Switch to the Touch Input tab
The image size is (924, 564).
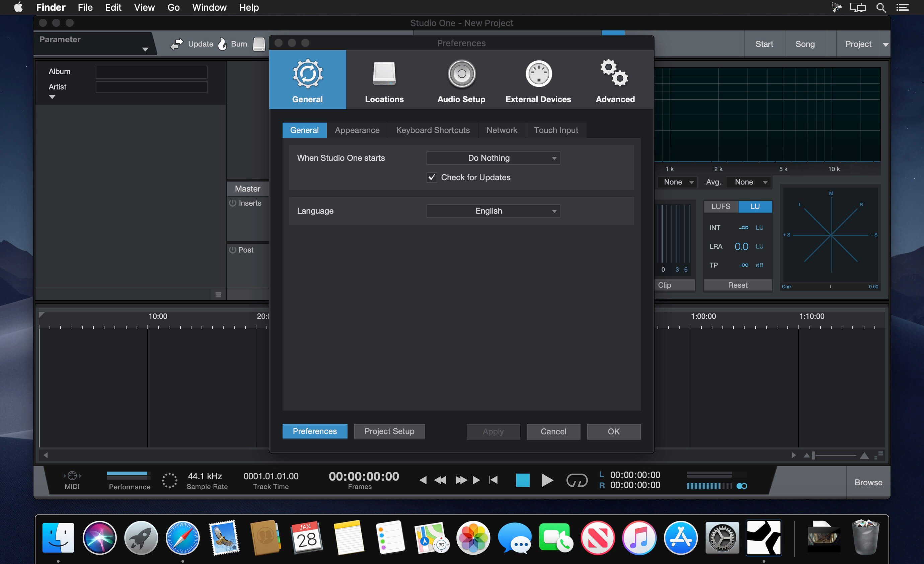click(x=556, y=130)
